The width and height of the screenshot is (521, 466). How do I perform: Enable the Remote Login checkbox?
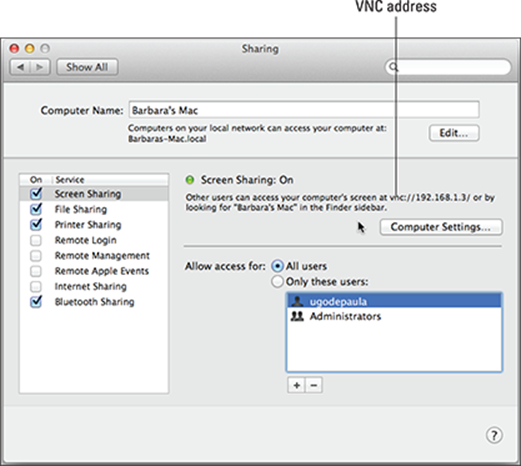(36, 240)
